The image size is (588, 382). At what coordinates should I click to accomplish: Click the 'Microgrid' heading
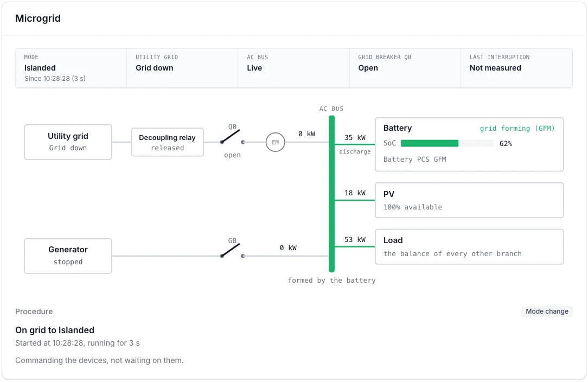(x=38, y=18)
